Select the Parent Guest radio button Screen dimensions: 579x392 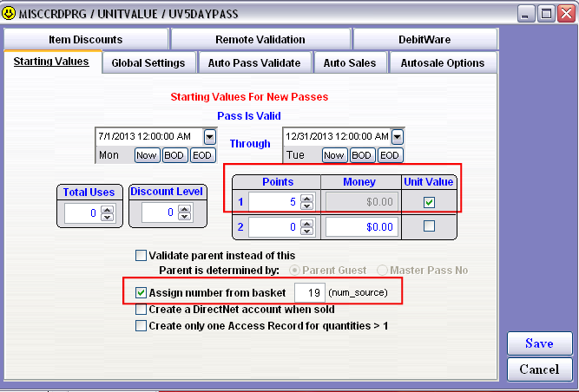(x=294, y=271)
